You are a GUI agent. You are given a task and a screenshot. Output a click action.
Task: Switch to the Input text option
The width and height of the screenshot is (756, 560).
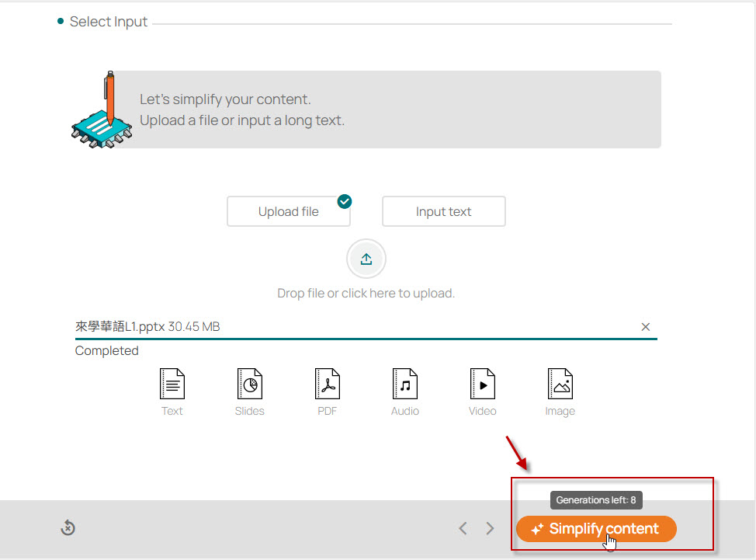click(443, 211)
